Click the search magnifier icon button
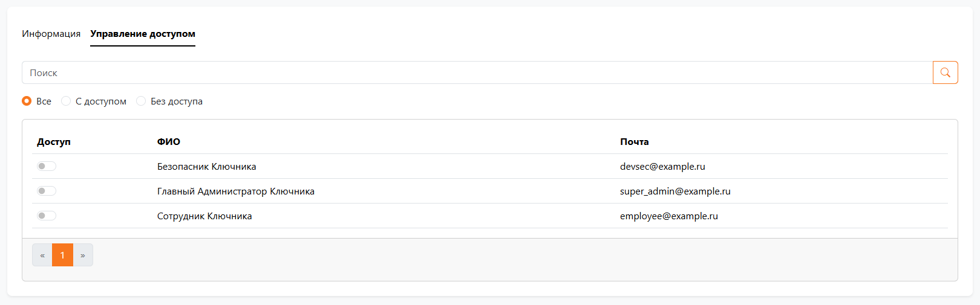980x305 pixels. click(x=945, y=72)
